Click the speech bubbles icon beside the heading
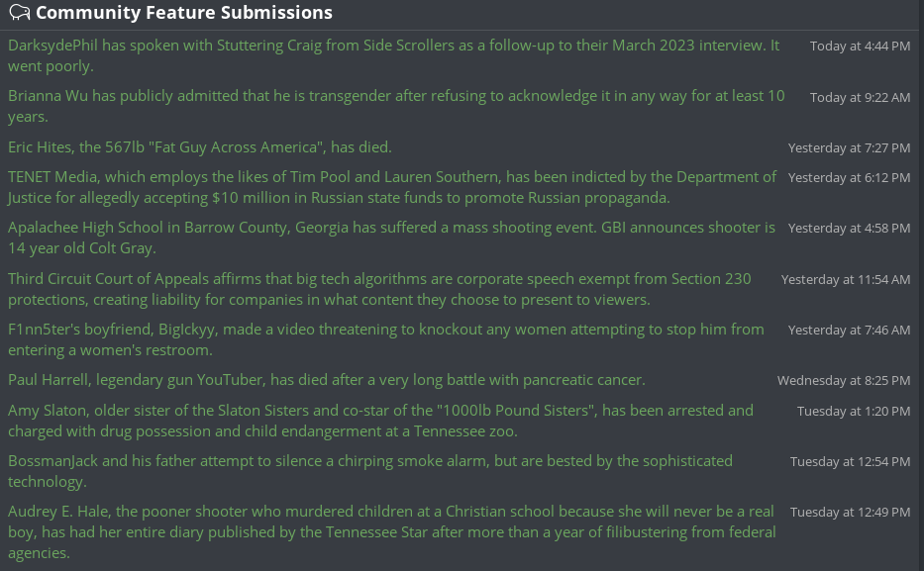Image resolution: width=924 pixels, height=571 pixels. click(x=19, y=14)
